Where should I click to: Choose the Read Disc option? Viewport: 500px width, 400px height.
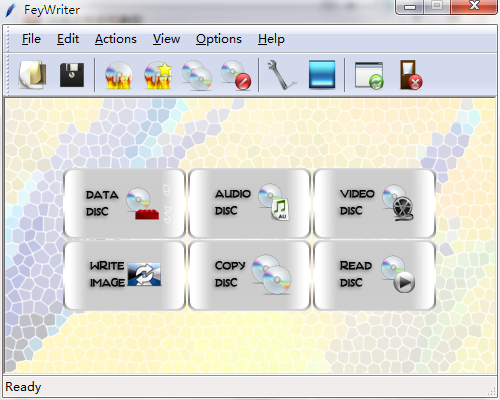[x=374, y=275]
